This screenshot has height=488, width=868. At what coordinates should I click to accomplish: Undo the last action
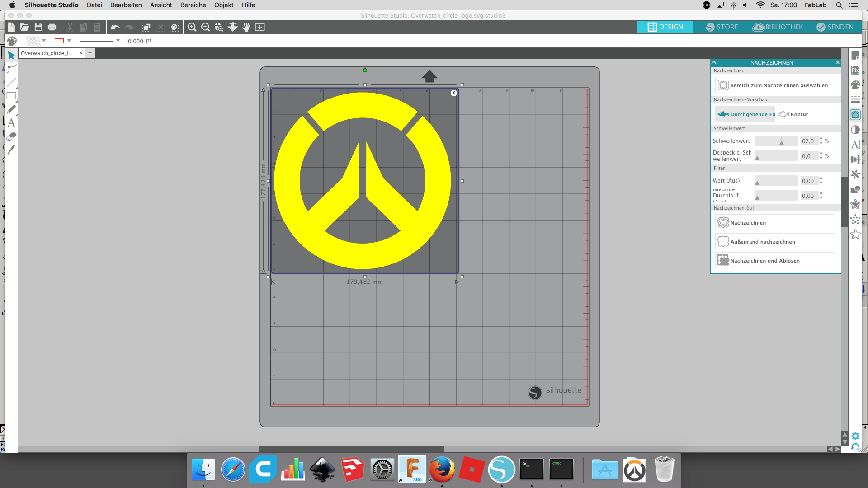[115, 27]
